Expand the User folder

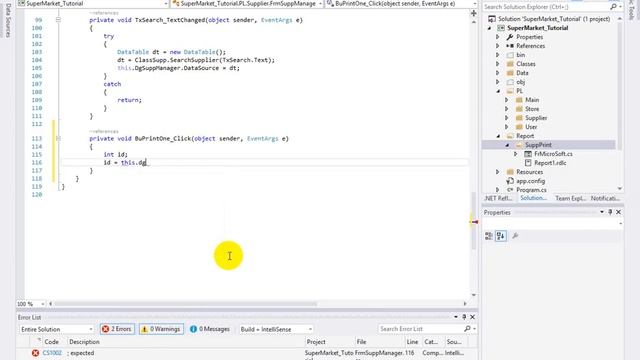[x=507, y=127]
